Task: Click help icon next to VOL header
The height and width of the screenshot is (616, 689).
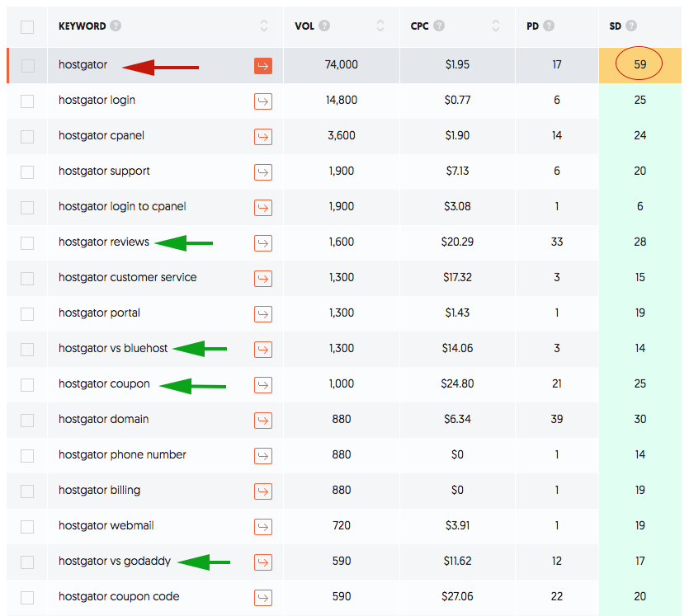Action: (324, 26)
